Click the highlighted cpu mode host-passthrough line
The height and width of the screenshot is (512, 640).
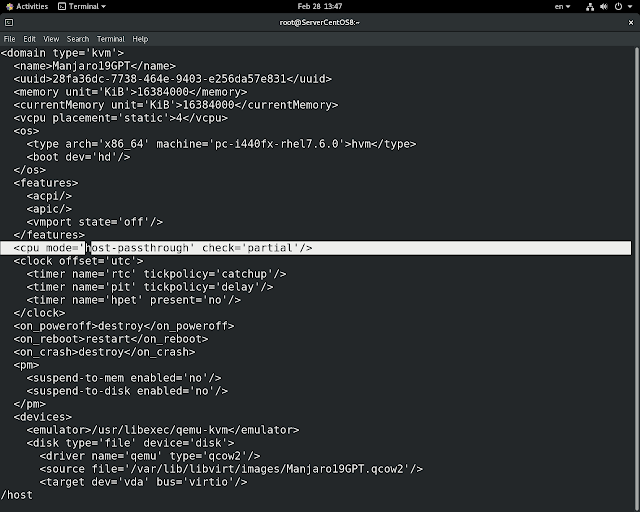coord(316,248)
